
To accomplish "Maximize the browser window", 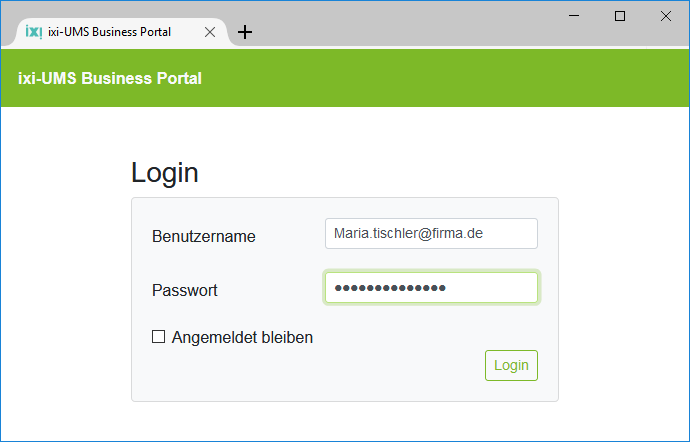I will pos(620,16).
